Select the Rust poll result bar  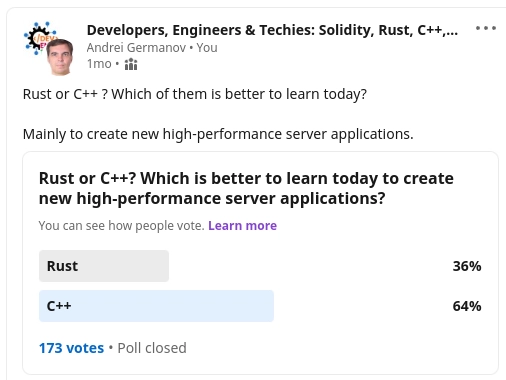click(104, 266)
